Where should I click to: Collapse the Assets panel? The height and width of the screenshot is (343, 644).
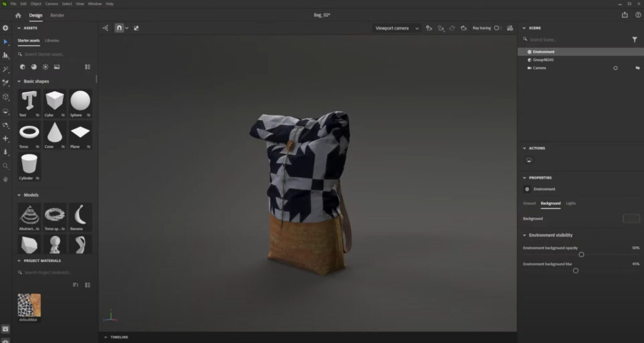pos(19,28)
